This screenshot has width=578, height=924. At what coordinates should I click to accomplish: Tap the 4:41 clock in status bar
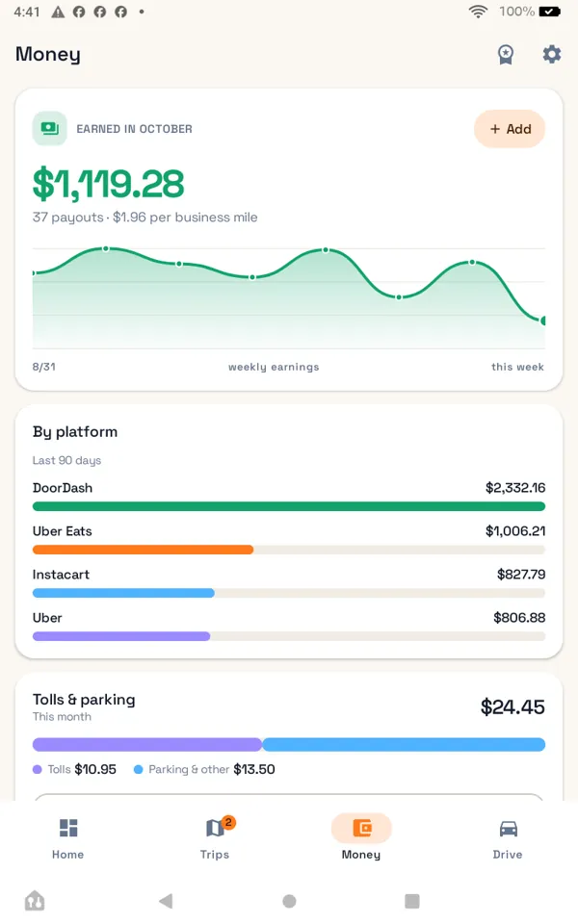27,12
